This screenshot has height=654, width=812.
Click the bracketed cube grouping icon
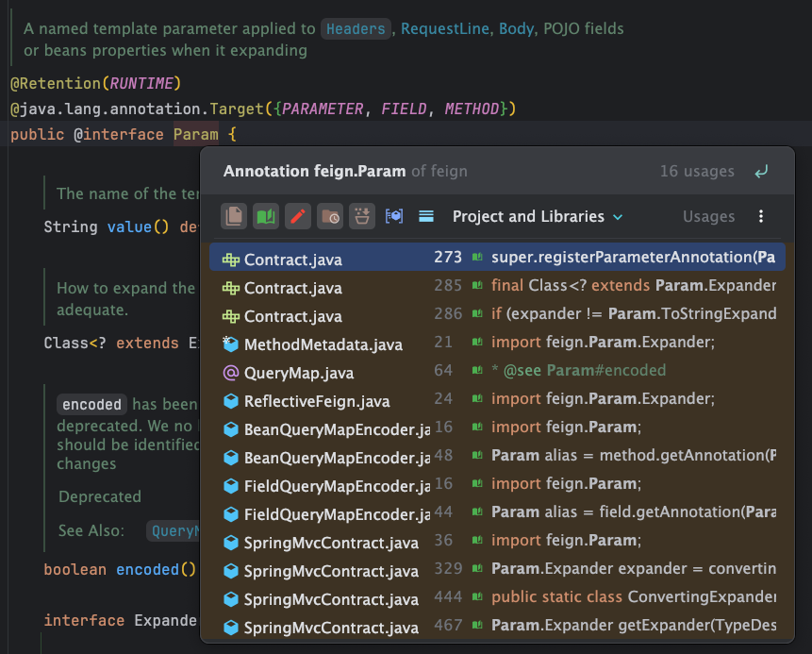[x=394, y=216]
